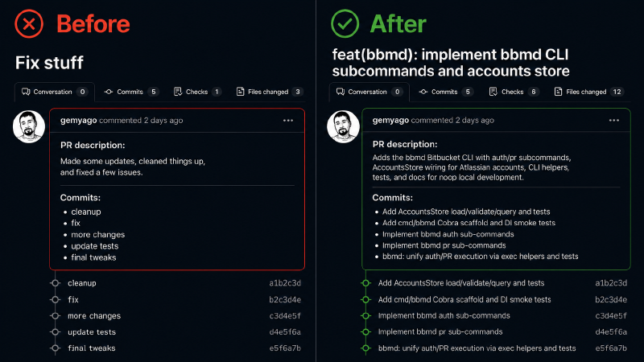Open the 'update tests' commit in timeline

[x=92, y=331]
